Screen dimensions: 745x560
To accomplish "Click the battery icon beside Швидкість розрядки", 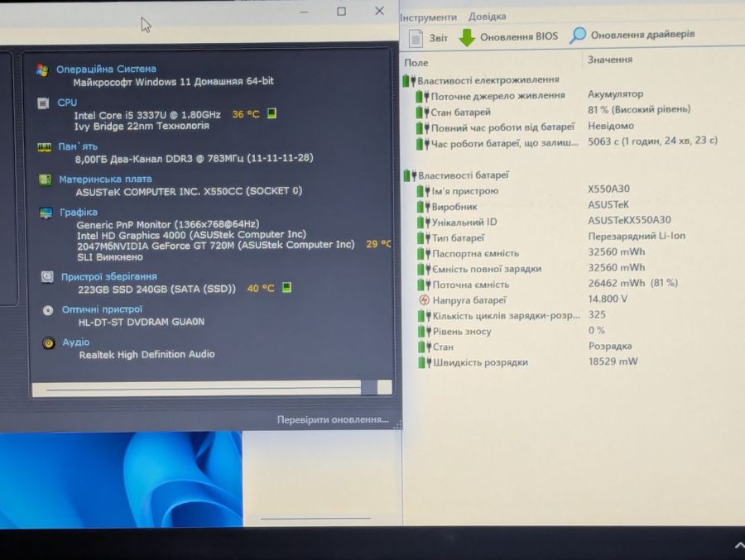I will tap(425, 363).
